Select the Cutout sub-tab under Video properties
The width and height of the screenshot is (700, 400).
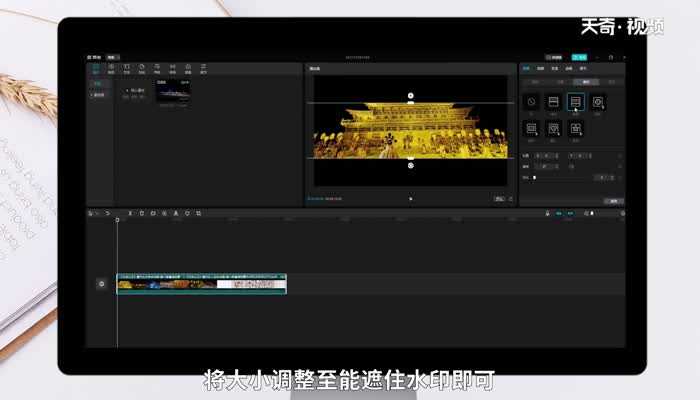click(x=560, y=82)
